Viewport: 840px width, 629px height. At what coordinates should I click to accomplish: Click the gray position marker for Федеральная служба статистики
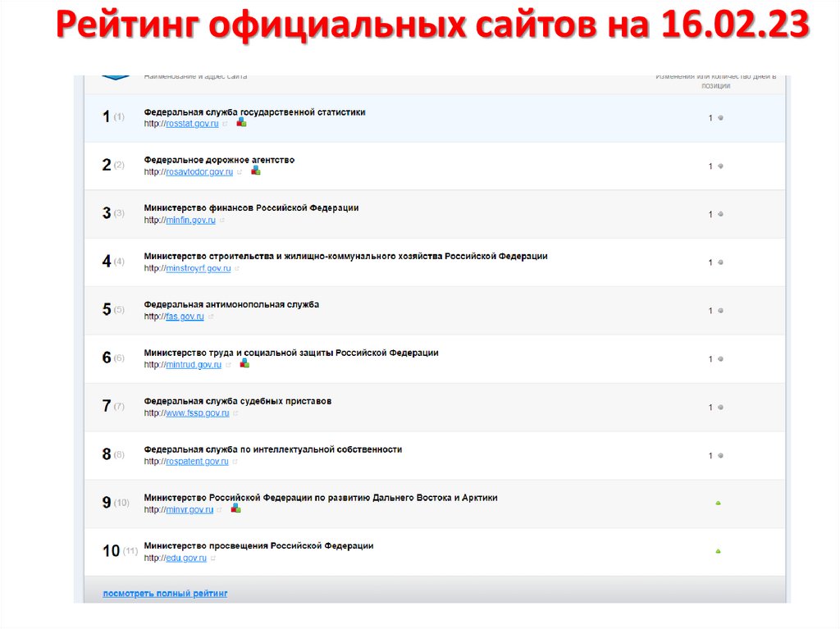coord(719,117)
